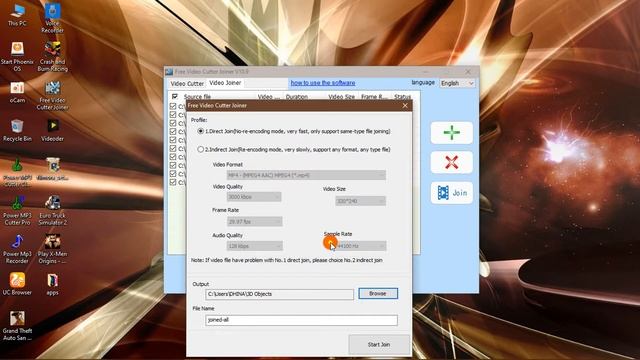Toggle the select-all checkbox beside Source file

[x=175, y=97]
